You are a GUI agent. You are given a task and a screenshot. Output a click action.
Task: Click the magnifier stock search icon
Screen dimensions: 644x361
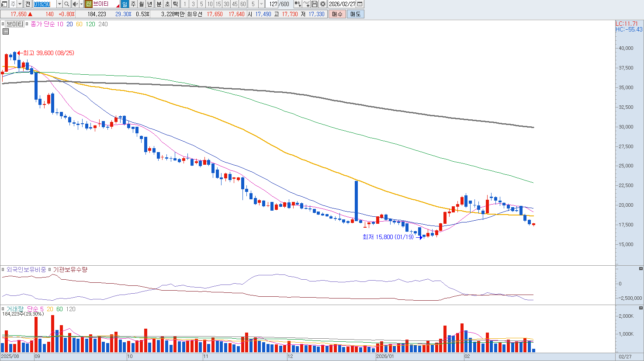67,4
